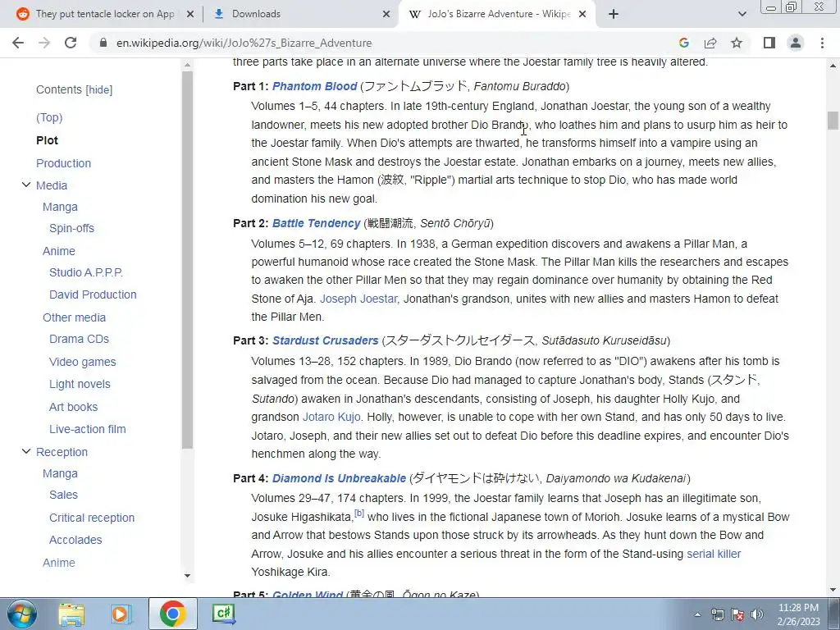840x630 pixels.
Task: Open the Windows Start button
Action: click(x=21, y=614)
